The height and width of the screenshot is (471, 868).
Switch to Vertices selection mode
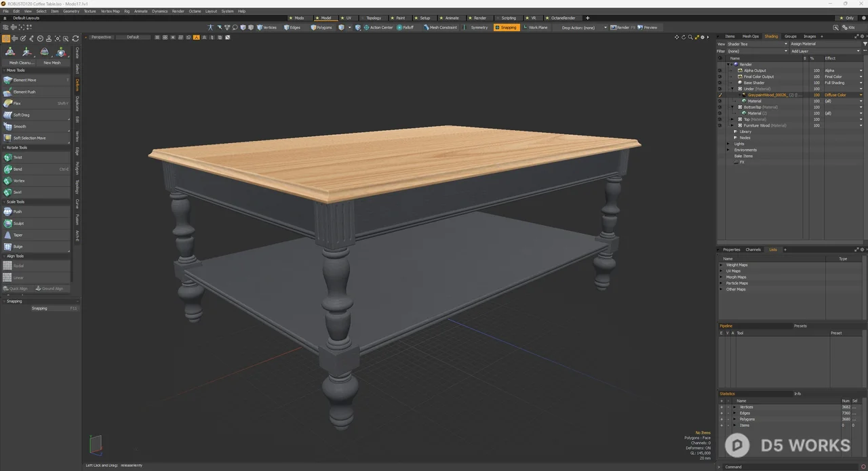coord(267,28)
